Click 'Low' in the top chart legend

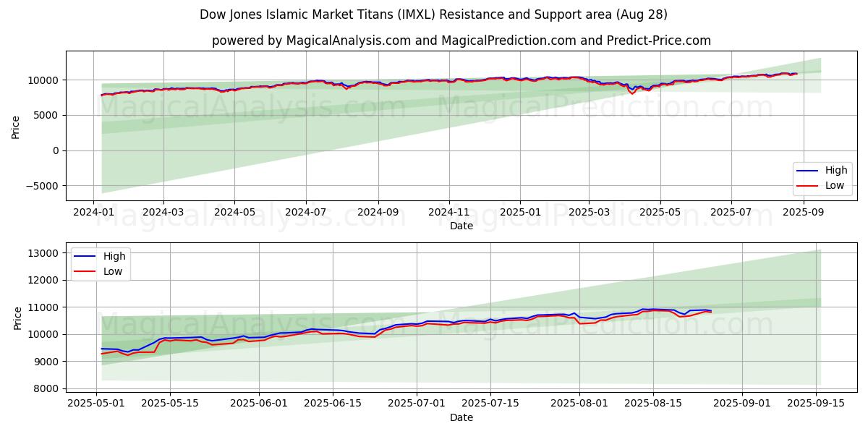pos(835,185)
